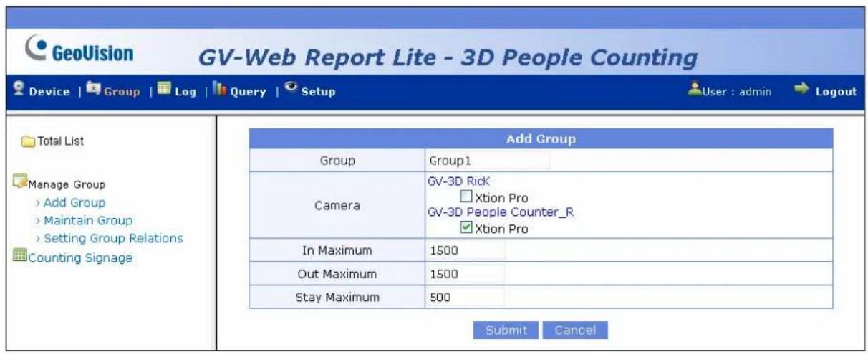Click the Stay Maximum row label

click(x=336, y=296)
